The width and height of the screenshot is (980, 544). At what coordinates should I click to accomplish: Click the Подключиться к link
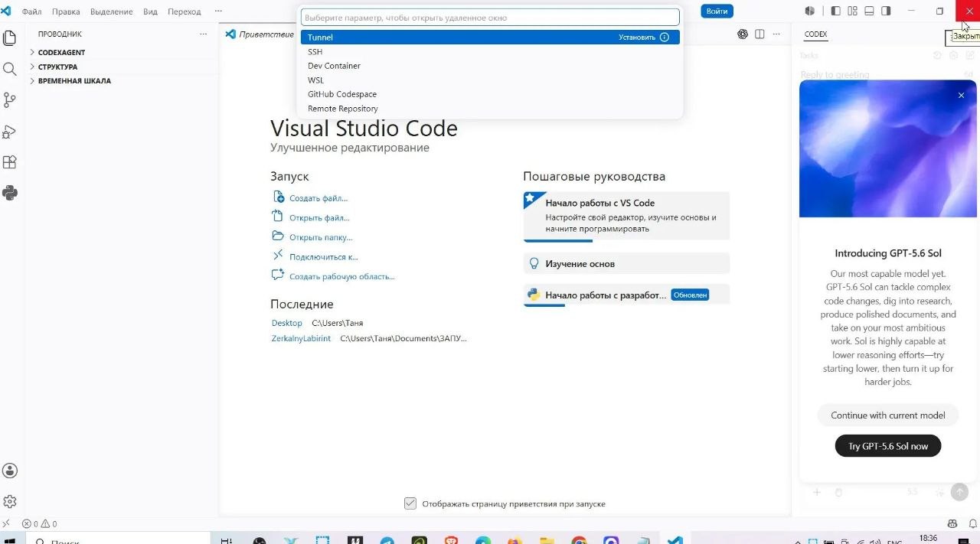pyautogui.click(x=323, y=257)
